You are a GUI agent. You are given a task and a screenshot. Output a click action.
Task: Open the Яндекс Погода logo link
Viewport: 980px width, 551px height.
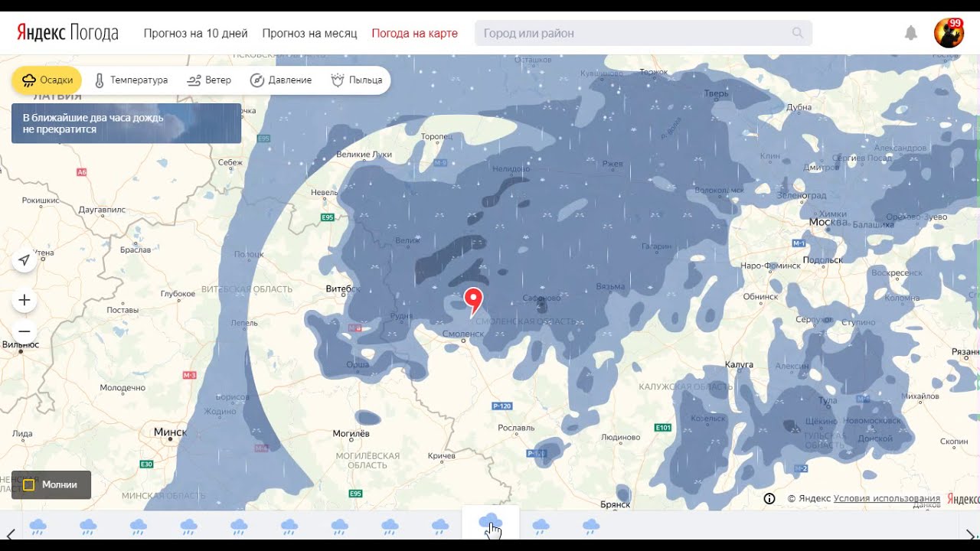coord(67,33)
